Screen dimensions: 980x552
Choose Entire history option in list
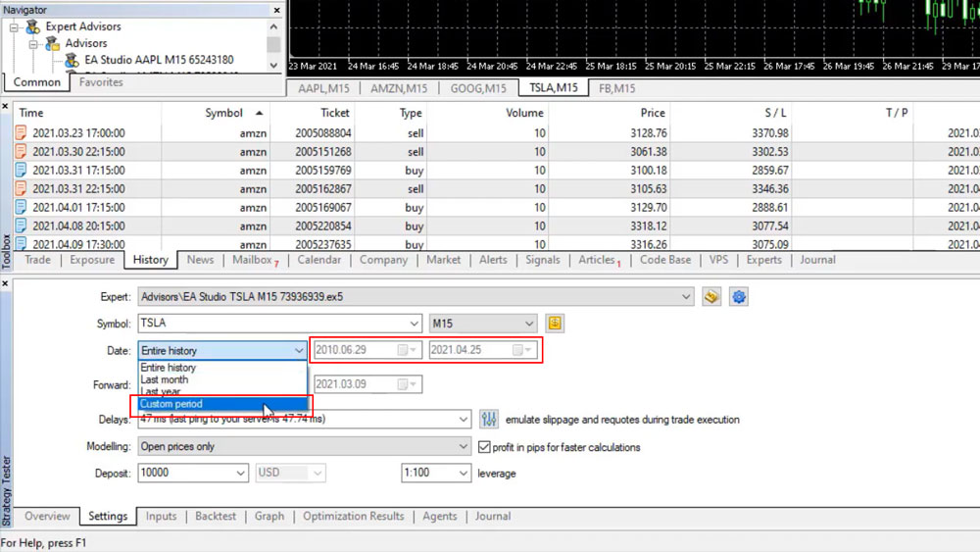pyautogui.click(x=222, y=368)
